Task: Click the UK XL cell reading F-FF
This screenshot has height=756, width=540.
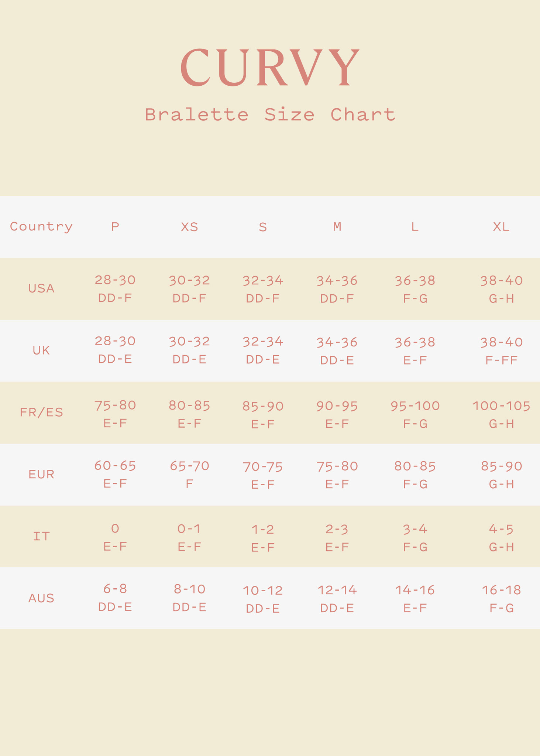Action: pyautogui.click(x=501, y=360)
